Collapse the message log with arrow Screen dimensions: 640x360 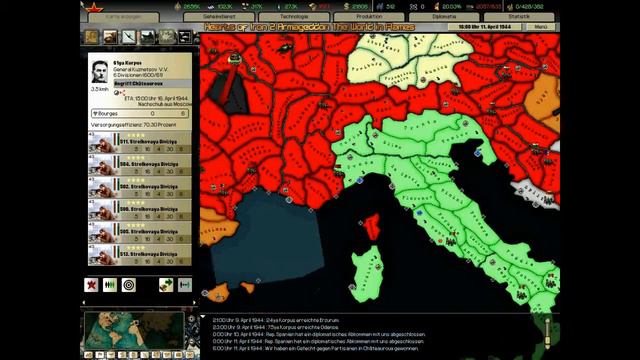click(x=203, y=316)
